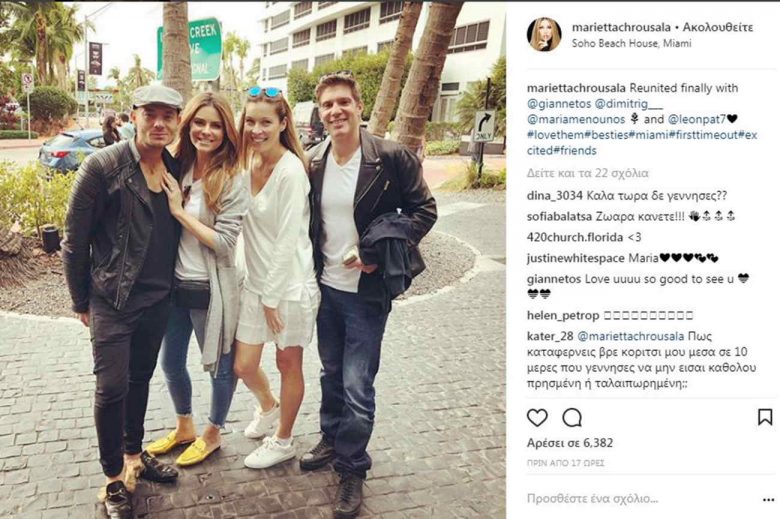Open sofiabalatsa commenter profile
Screen dimensions: 780x519
(x=559, y=216)
